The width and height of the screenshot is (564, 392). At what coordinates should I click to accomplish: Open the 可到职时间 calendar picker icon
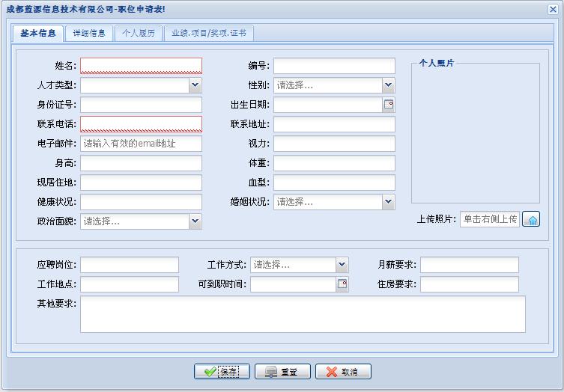pyautogui.click(x=342, y=284)
